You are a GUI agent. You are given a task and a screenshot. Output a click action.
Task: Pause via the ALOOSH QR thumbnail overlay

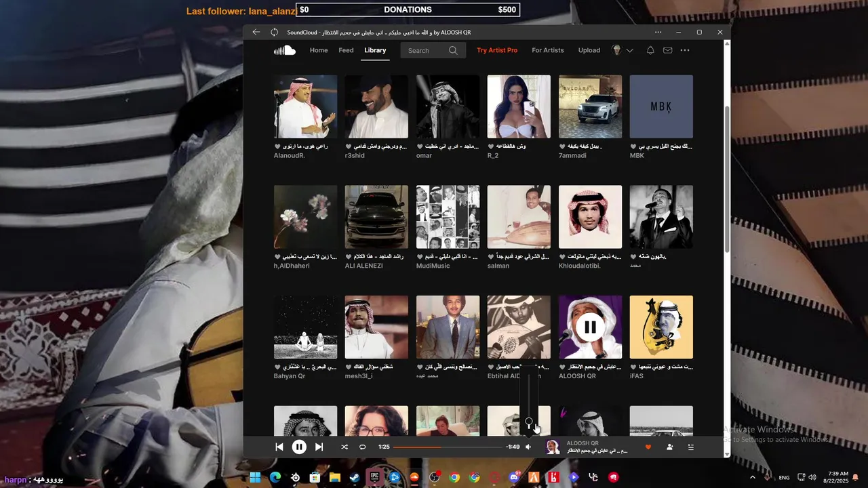(x=590, y=327)
